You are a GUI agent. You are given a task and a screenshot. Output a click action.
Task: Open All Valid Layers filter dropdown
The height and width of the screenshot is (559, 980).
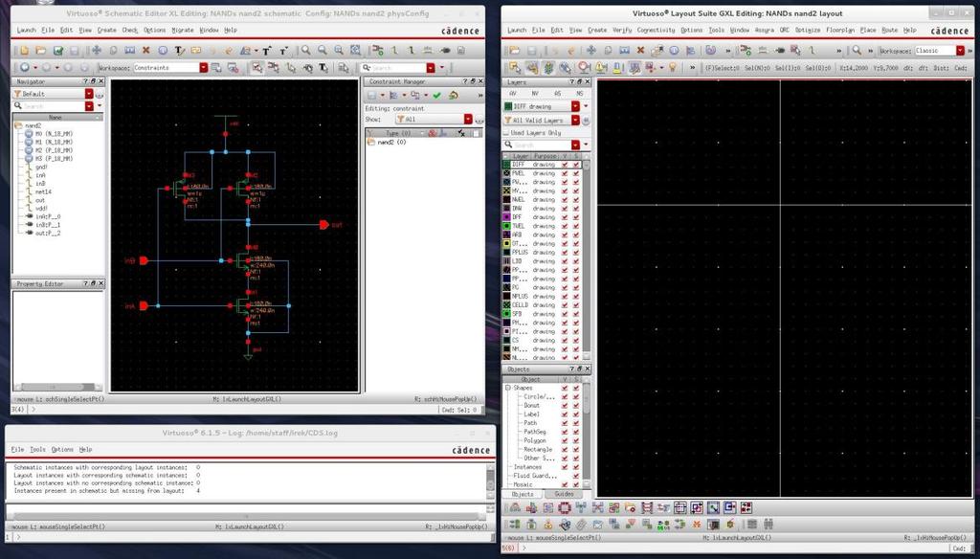click(575, 120)
